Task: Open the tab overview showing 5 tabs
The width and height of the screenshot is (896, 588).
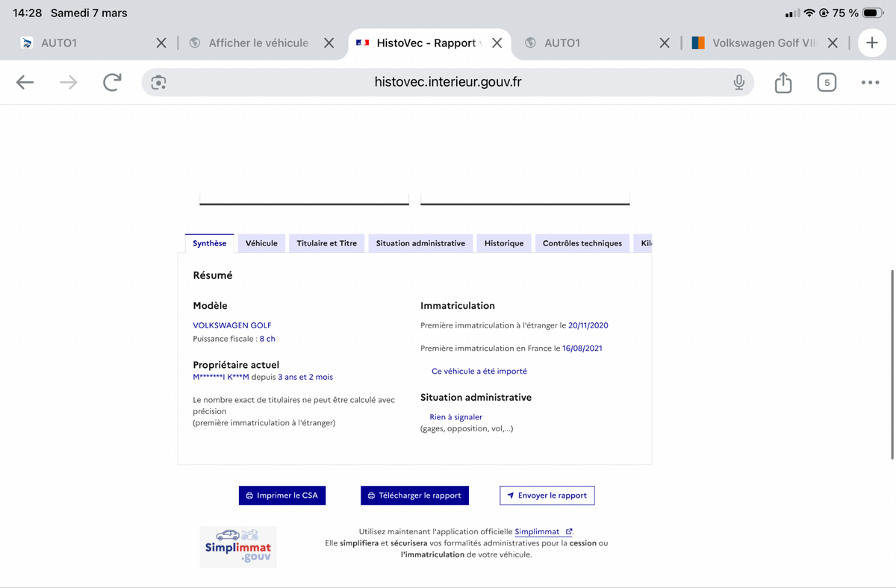Action: point(826,83)
